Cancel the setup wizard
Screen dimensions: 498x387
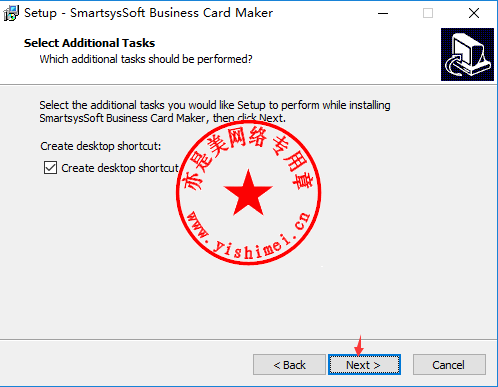[x=449, y=365]
